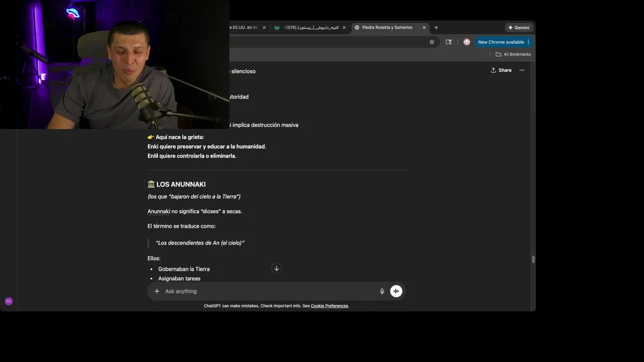Click the page vertical scrollbar thumb
The width and height of the screenshot is (644, 362).
tap(533, 259)
